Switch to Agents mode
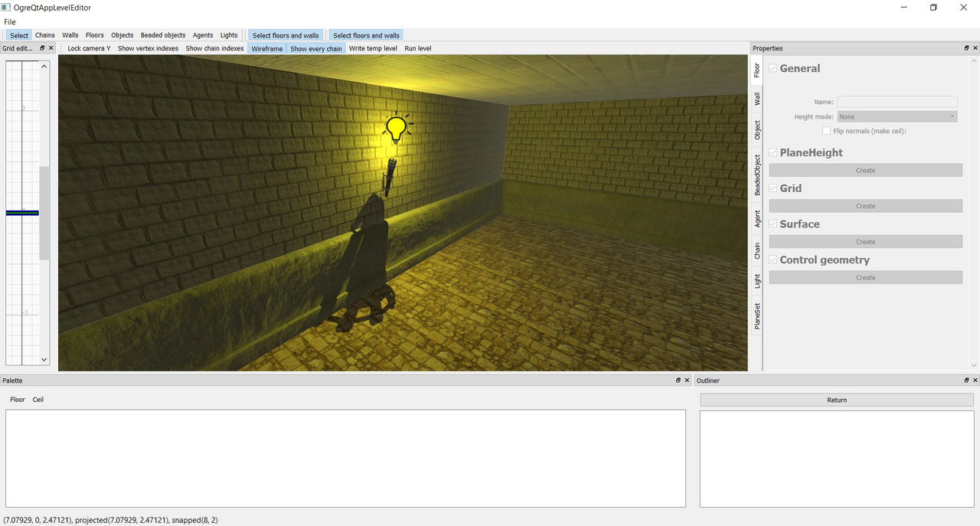This screenshot has height=526, width=980. click(203, 35)
